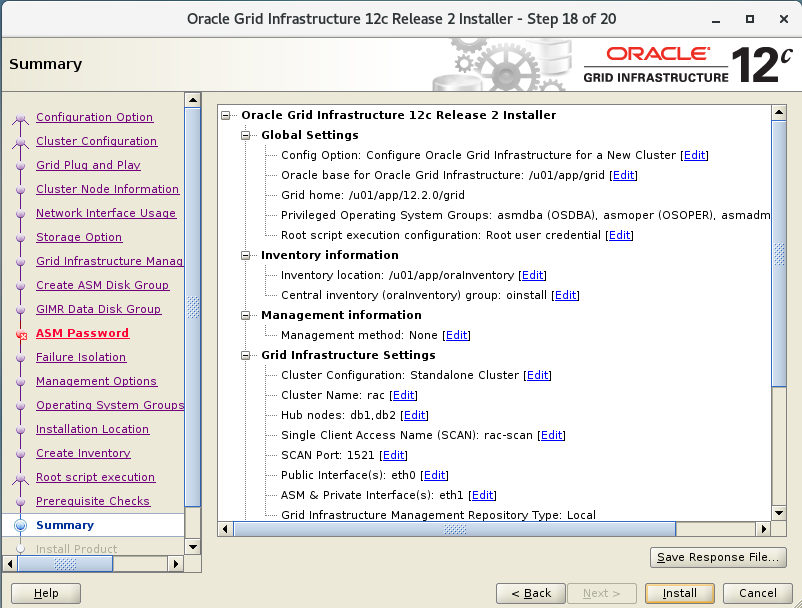Click steps panel scroll down arrow
Image resolution: width=802 pixels, height=608 pixels.
(x=193, y=547)
